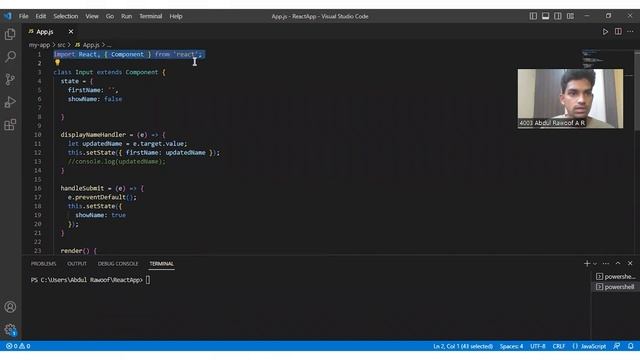Maximize the panel with up chevron
Image resolution: width=640 pixels, height=360 pixels.
[x=618, y=264]
